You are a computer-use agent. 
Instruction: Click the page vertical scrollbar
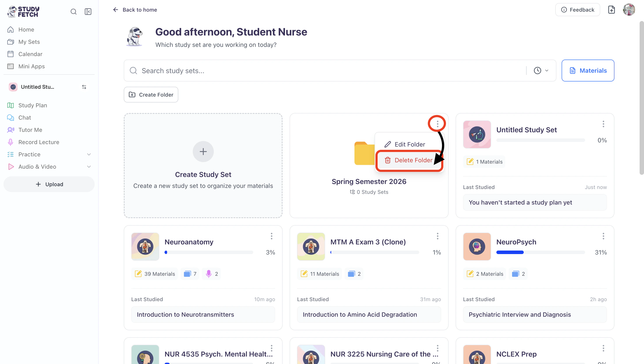pos(642,97)
